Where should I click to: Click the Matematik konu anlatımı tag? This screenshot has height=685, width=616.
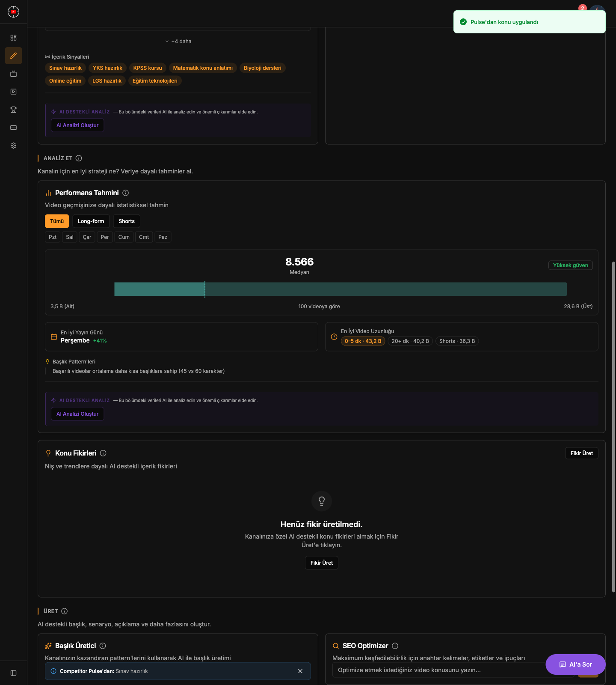coord(203,68)
